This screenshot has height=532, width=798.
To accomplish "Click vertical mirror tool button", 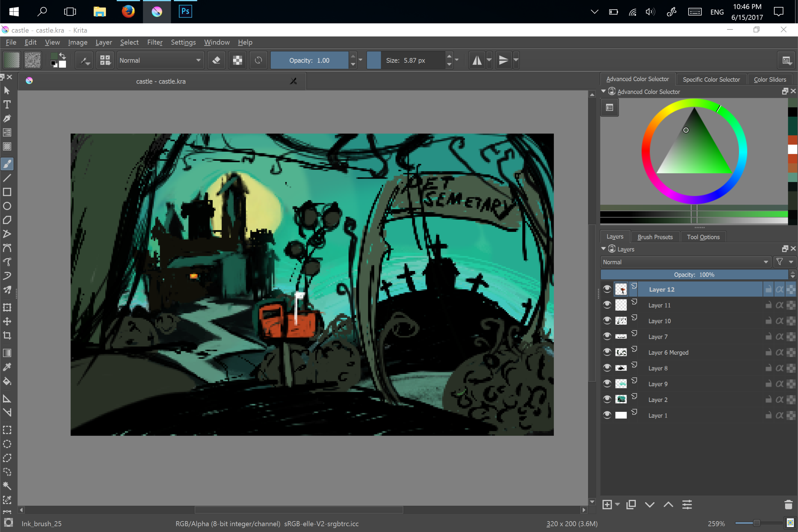I will 504,60.
